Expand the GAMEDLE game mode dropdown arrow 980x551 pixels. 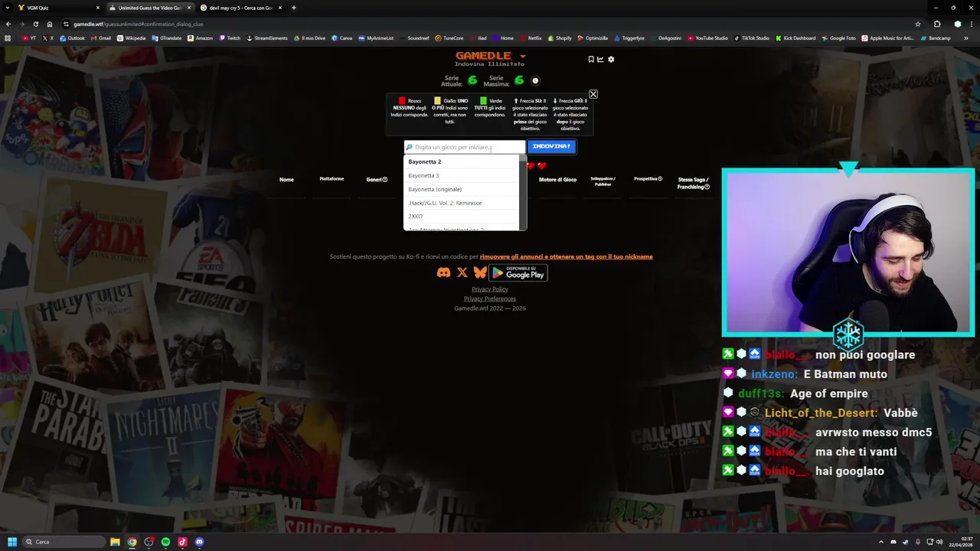coord(523,57)
